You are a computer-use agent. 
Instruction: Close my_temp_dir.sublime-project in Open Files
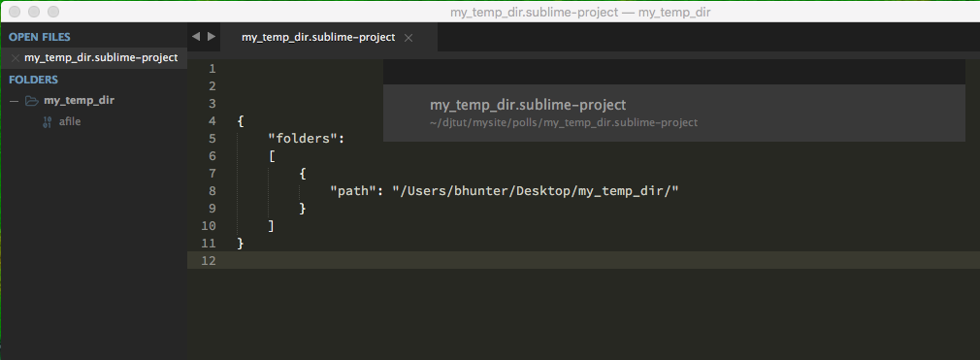point(15,58)
